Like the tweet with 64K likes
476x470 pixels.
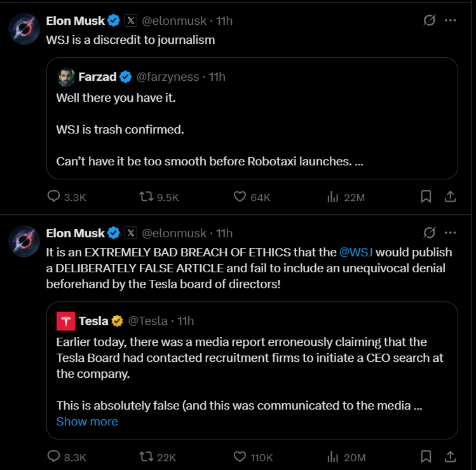coord(240,197)
